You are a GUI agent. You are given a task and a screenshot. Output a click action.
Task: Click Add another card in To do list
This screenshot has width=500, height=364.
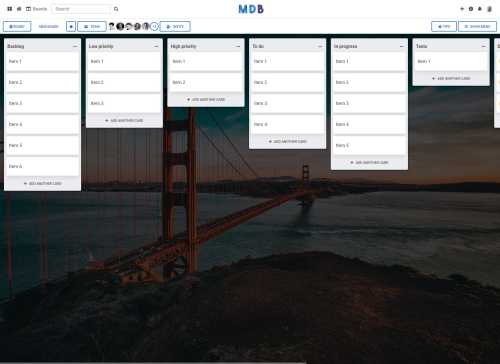(288, 141)
